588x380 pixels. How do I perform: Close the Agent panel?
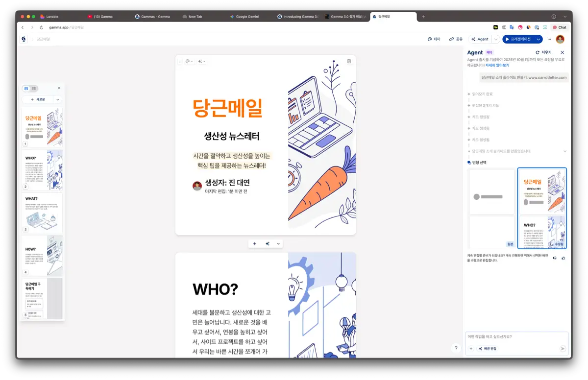pyautogui.click(x=562, y=52)
